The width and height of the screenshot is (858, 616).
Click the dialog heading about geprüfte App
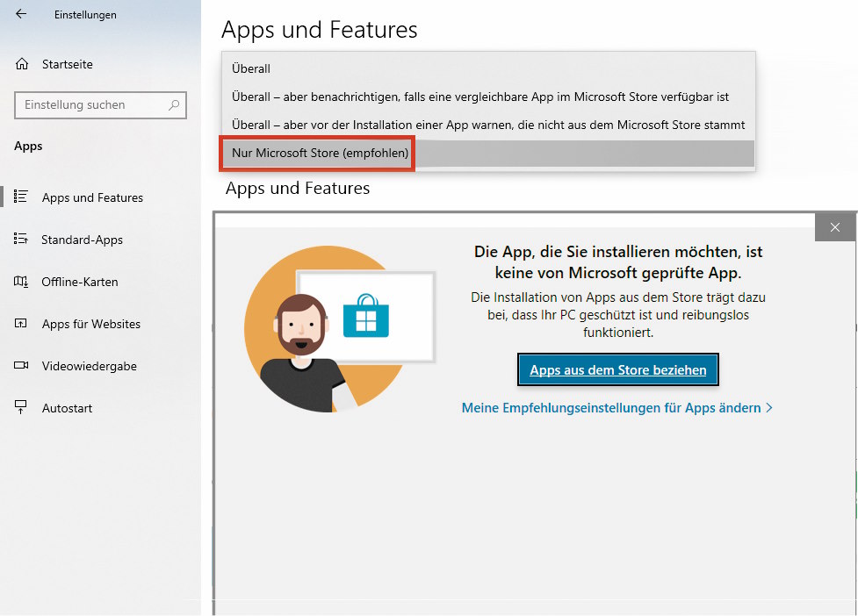coord(617,261)
